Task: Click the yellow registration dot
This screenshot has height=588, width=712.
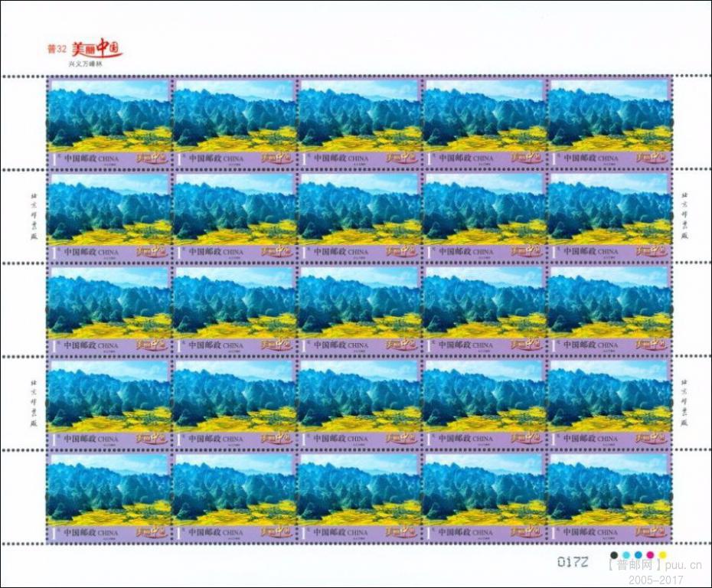Action: (x=662, y=554)
